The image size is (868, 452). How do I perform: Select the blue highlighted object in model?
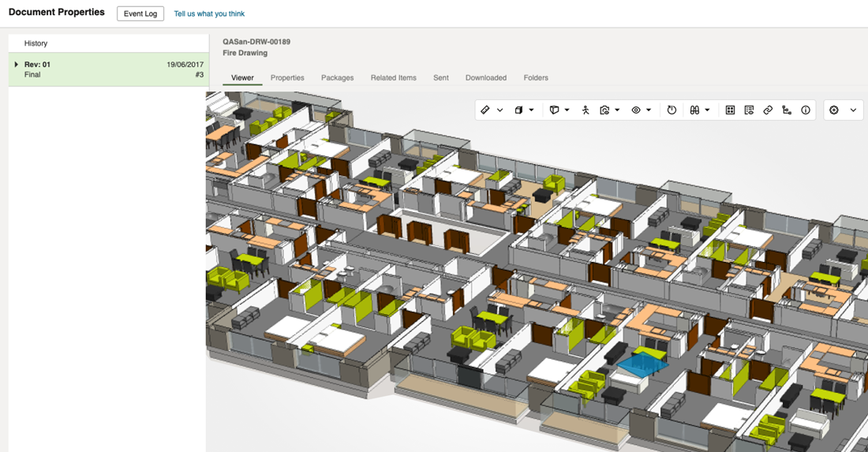point(642,364)
